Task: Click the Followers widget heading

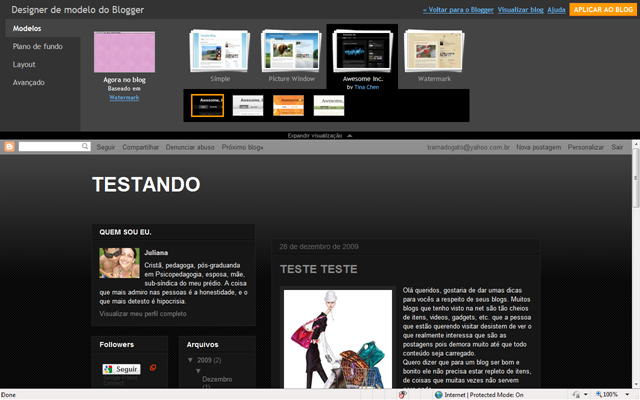Action: [x=116, y=344]
